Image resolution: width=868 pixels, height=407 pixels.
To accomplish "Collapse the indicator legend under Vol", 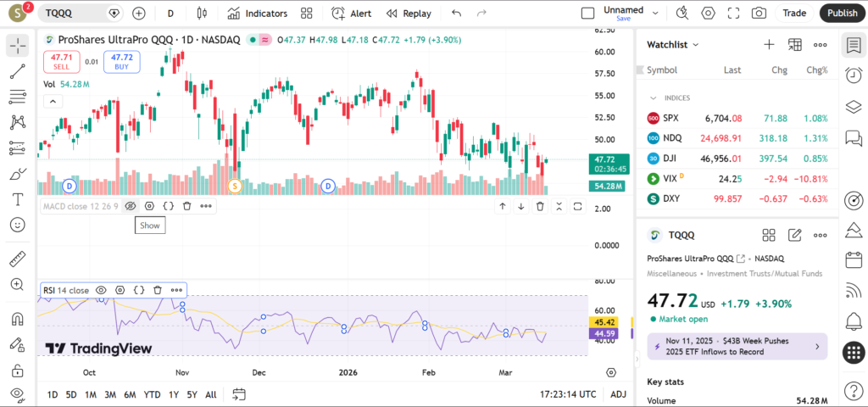I will click(x=53, y=101).
